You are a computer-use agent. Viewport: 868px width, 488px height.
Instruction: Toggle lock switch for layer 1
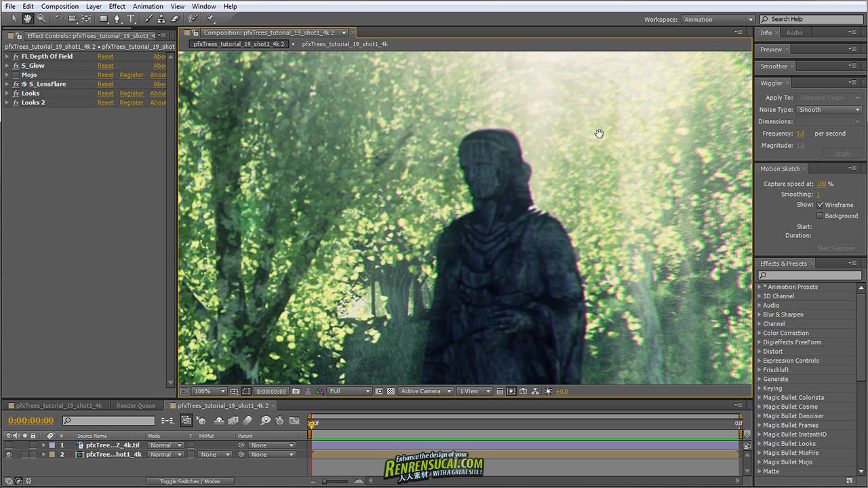[33, 445]
